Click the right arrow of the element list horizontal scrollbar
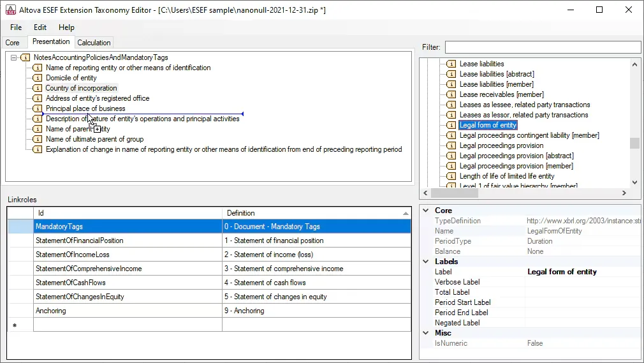 click(624, 193)
